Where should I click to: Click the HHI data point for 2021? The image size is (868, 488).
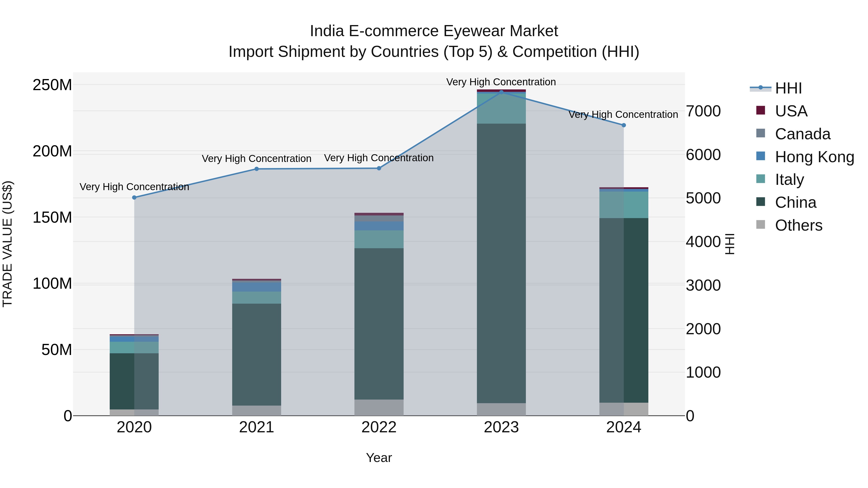click(x=257, y=169)
